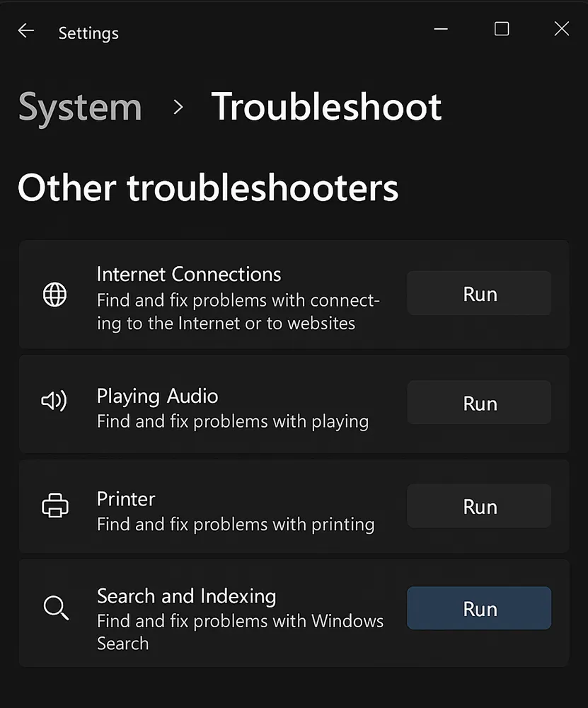Image resolution: width=588 pixels, height=708 pixels.
Task: Maximize the Settings window
Action: tap(502, 29)
